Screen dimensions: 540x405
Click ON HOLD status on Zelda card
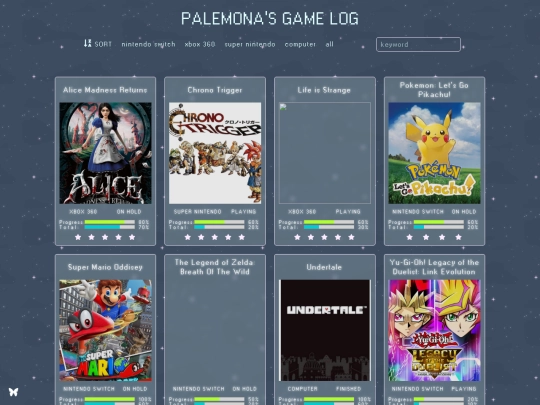pos(245,389)
